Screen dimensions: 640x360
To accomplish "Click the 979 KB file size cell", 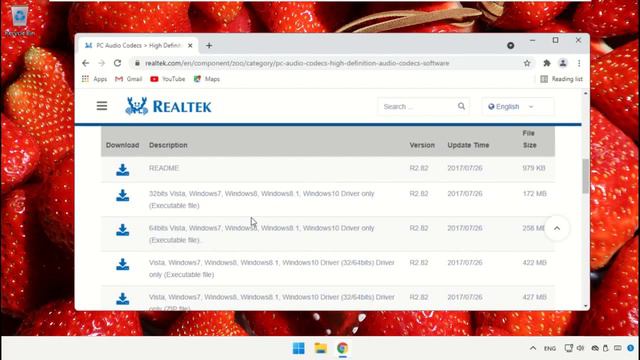I will [x=534, y=168].
